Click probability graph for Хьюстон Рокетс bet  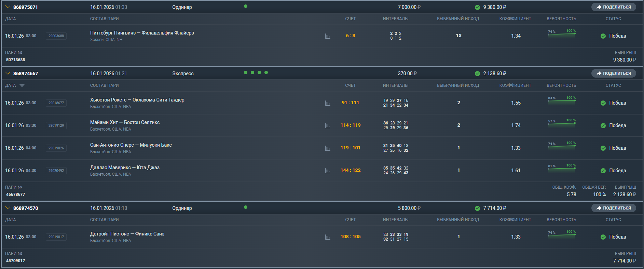tap(562, 100)
